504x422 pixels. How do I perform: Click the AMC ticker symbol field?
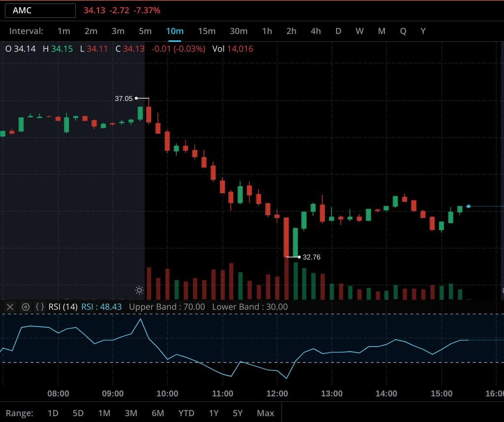coord(40,10)
